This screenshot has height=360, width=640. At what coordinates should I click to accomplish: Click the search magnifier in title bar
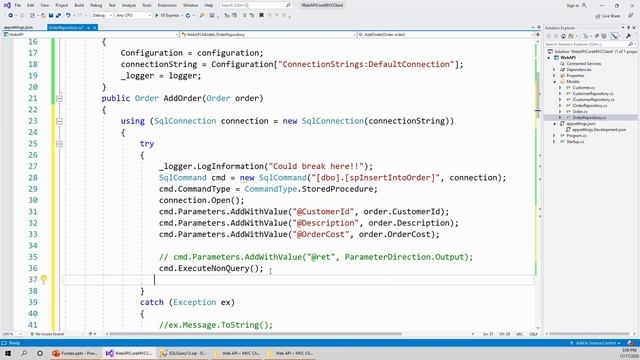pos(288,5)
